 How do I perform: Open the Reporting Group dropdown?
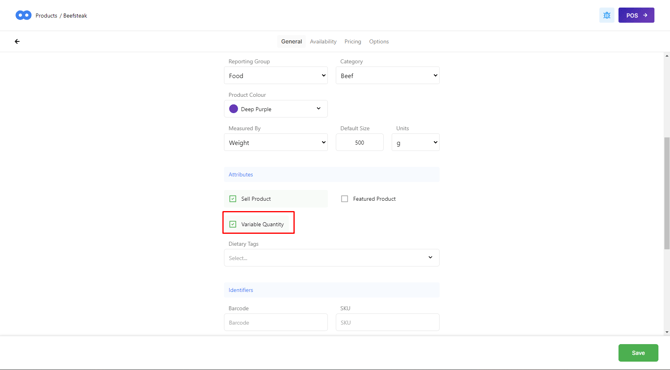(276, 76)
